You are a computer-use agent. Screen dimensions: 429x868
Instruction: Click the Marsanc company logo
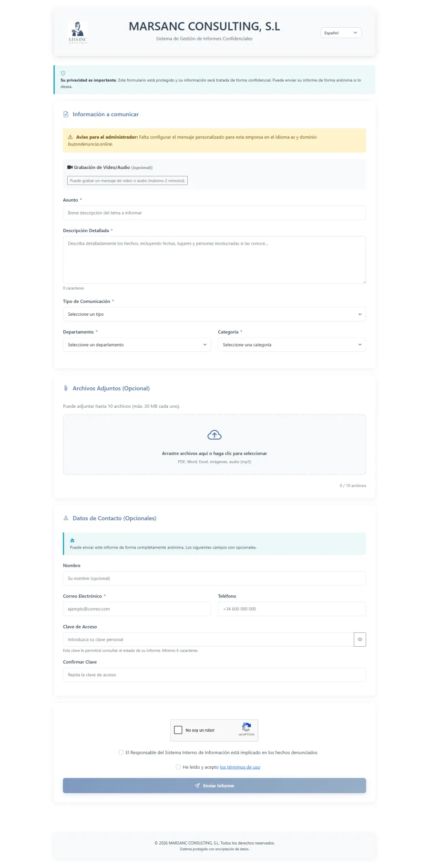click(x=78, y=32)
